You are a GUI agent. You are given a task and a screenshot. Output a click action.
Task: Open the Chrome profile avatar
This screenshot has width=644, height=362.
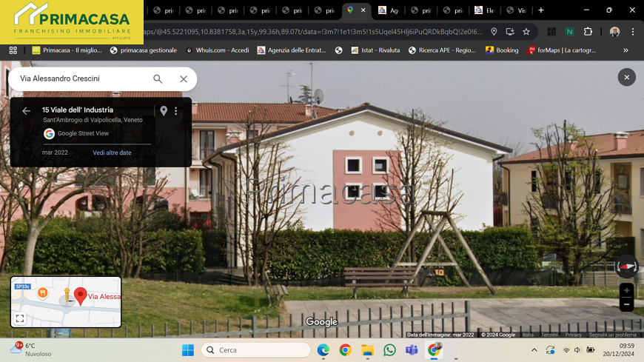pos(614,32)
